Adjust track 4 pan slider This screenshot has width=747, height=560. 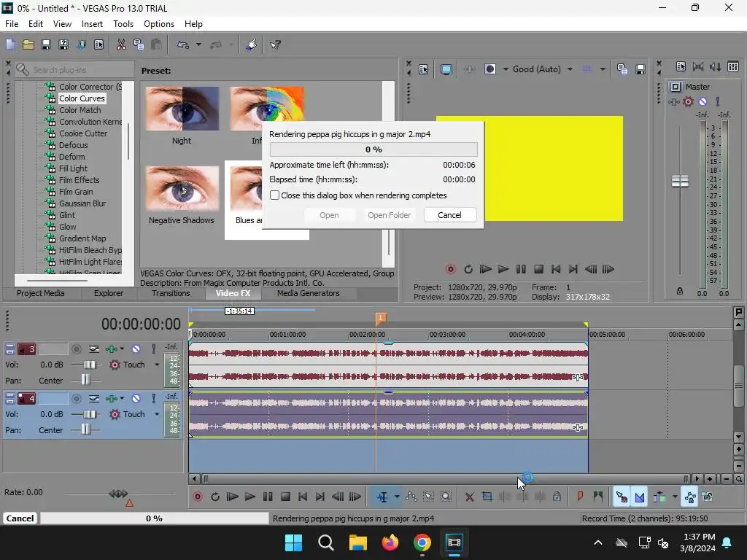85,430
